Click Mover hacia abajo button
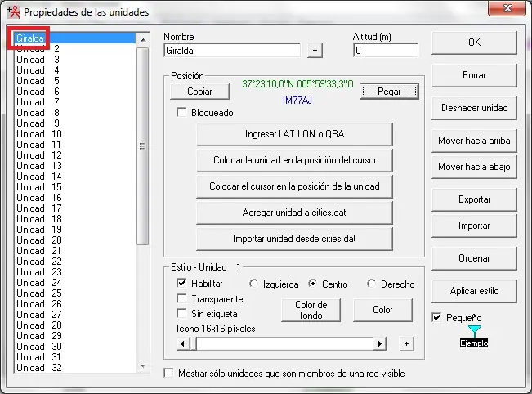The height and width of the screenshot is (394, 532). coord(474,167)
